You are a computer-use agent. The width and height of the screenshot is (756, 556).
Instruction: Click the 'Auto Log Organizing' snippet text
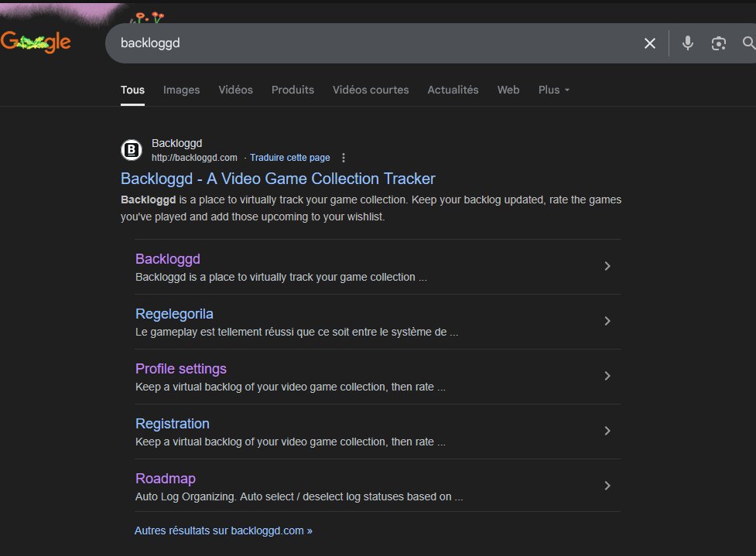[299, 496]
